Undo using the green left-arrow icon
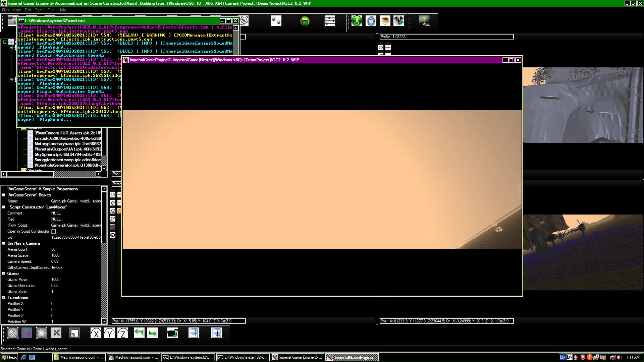 [139, 333]
